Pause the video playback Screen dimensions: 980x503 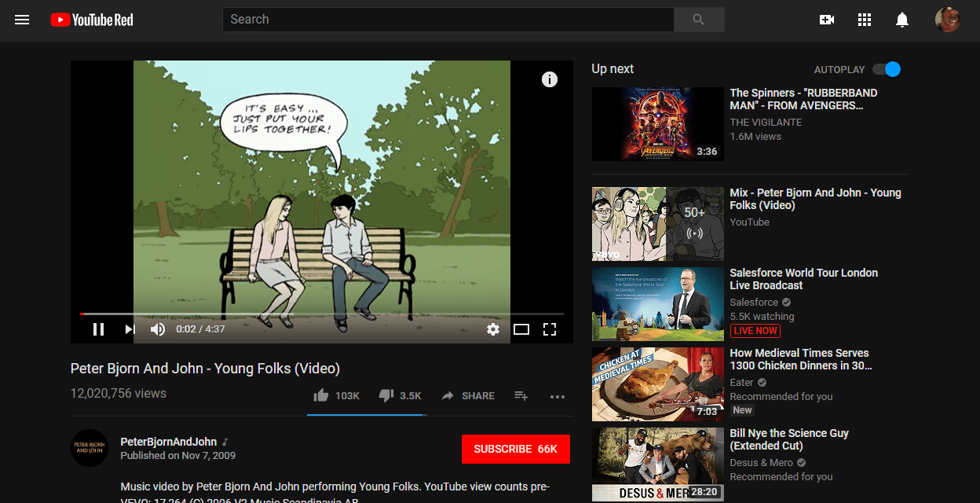98,329
